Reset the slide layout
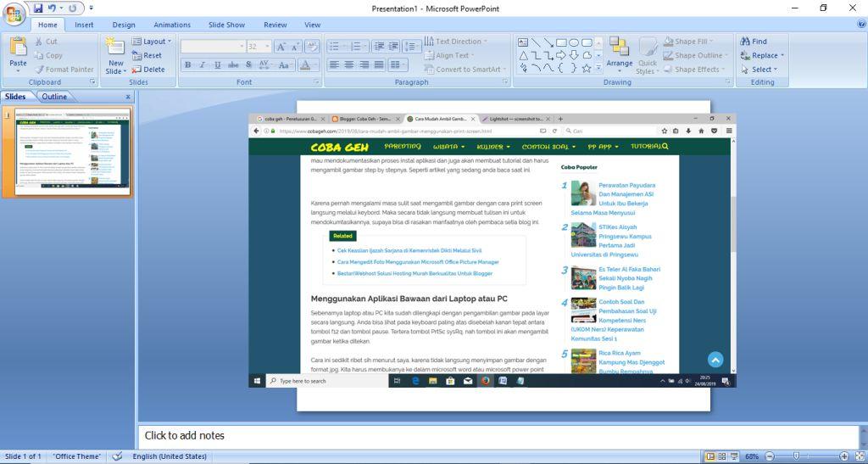868x464 pixels. click(147, 55)
